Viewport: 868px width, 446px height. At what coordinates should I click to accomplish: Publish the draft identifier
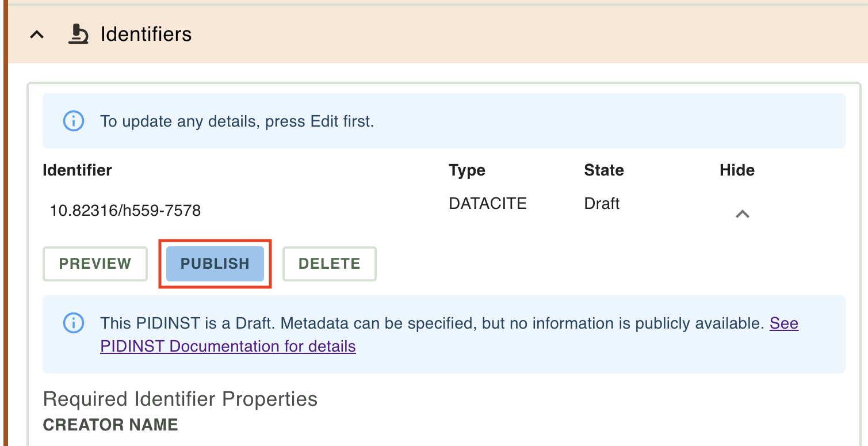click(x=215, y=264)
